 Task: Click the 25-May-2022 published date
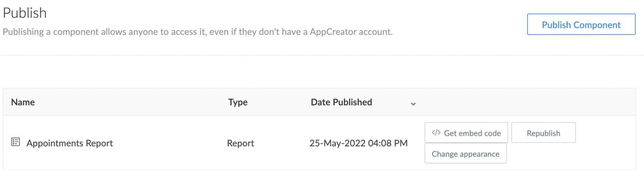click(337, 143)
